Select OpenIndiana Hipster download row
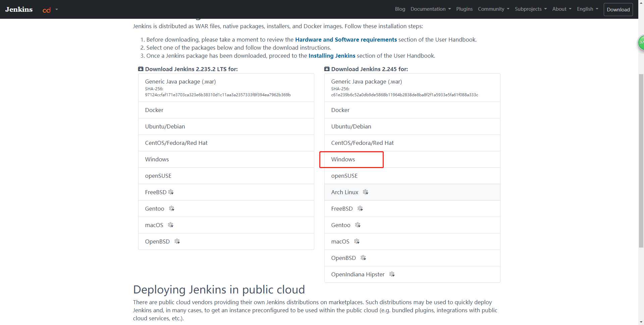This screenshot has height=325, width=644. coord(412,274)
